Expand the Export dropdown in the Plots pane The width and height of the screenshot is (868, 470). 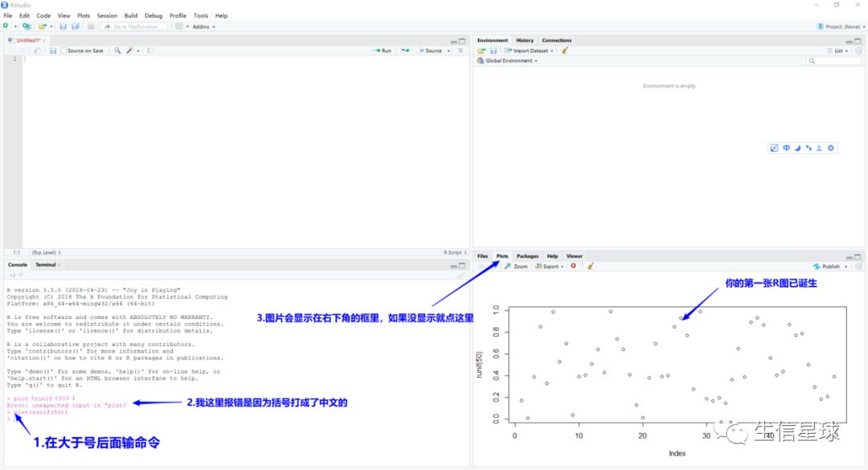(549, 266)
